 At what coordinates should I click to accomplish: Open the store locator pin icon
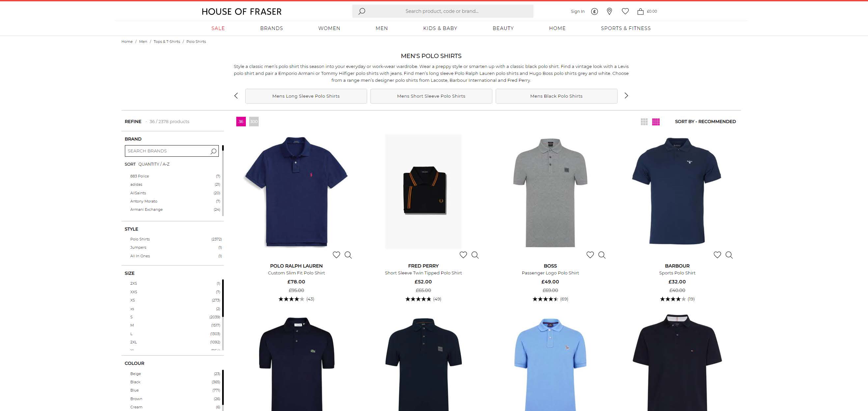coord(609,11)
